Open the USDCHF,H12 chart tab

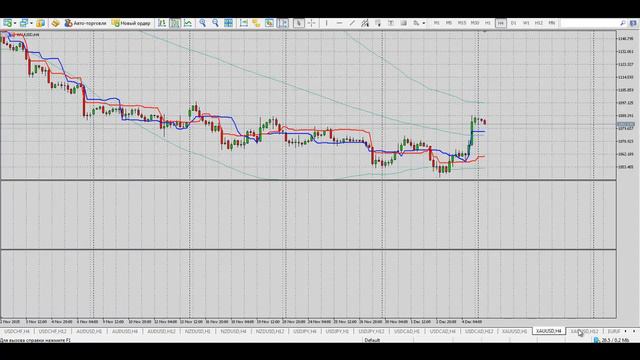pyautogui.click(x=53, y=331)
